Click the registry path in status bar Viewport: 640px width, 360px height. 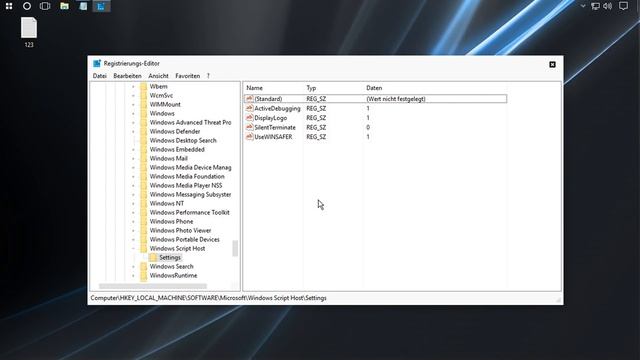209,298
